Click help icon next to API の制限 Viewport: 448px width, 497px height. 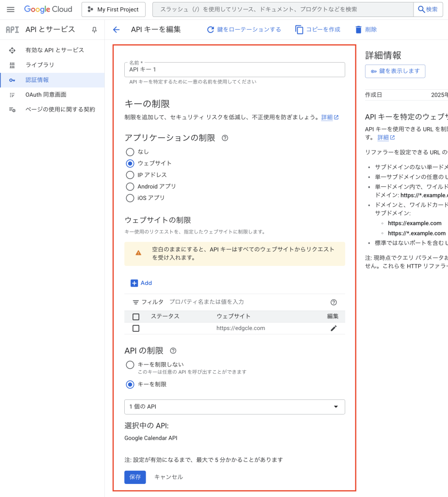(x=173, y=351)
